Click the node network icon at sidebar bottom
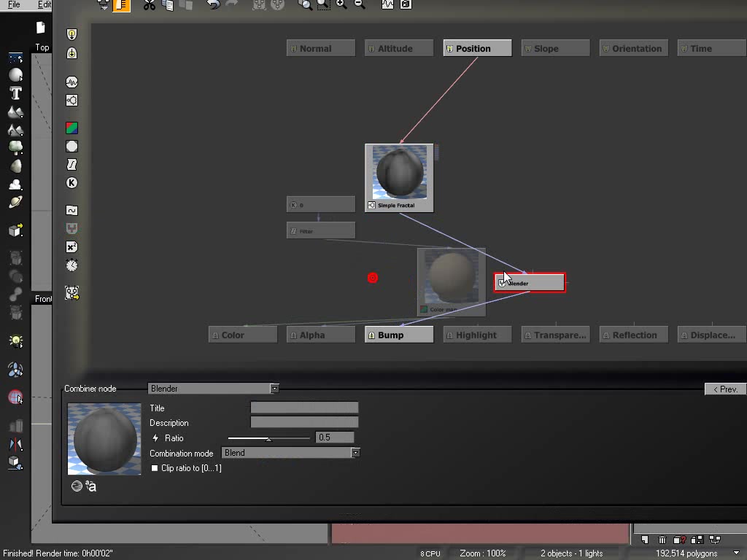Screen dimensions: 747x560 [71, 292]
